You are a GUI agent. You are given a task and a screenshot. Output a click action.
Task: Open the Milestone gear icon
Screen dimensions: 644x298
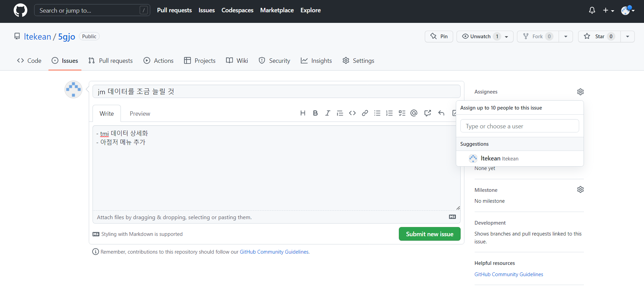[x=580, y=189]
